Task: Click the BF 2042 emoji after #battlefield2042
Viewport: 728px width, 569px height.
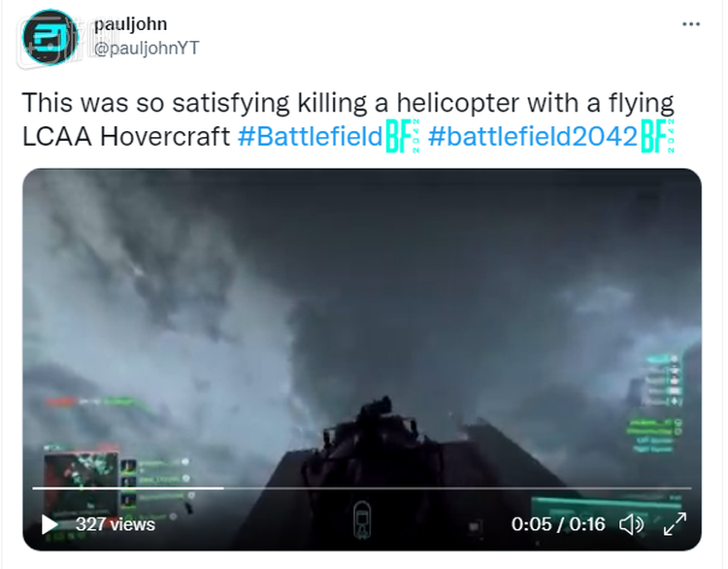Action: click(x=657, y=136)
